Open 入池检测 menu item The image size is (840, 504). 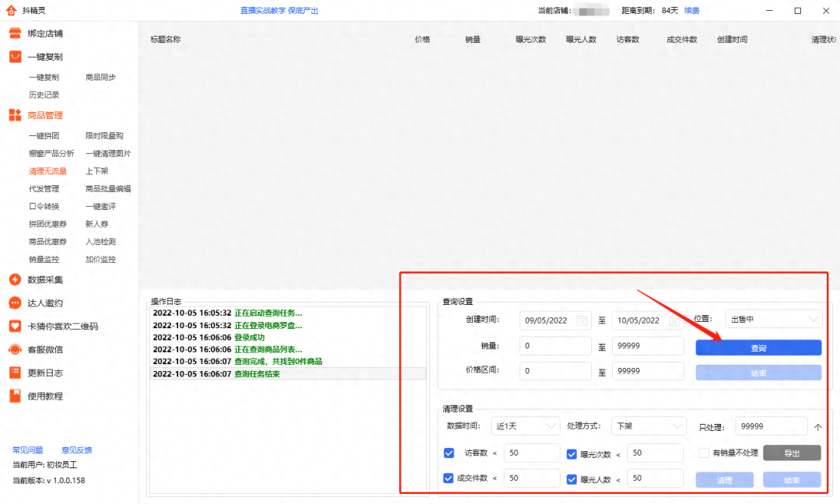(100, 242)
